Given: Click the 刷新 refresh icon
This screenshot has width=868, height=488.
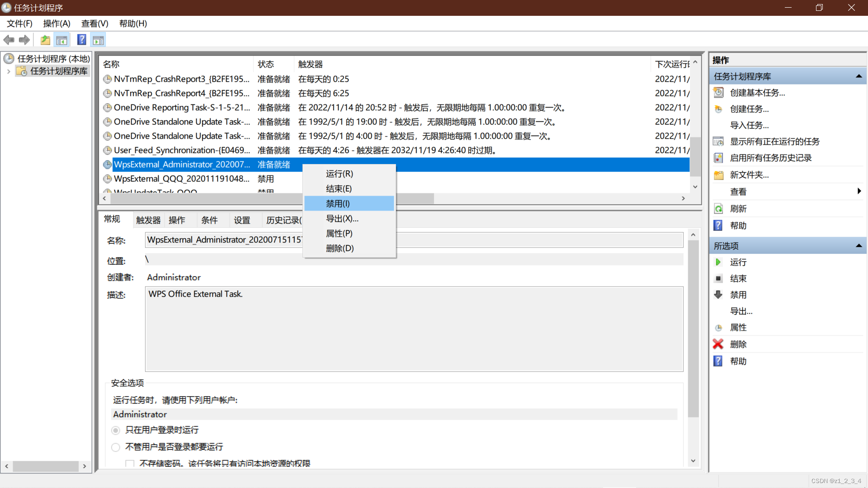Looking at the screenshot, I should pyautogui.click(x=718, y=208).
